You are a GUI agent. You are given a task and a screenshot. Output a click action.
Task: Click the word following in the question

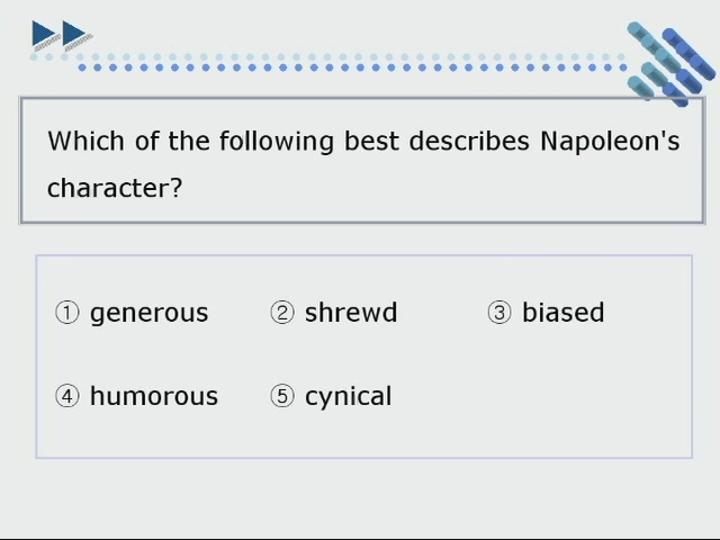pos(276,142)
